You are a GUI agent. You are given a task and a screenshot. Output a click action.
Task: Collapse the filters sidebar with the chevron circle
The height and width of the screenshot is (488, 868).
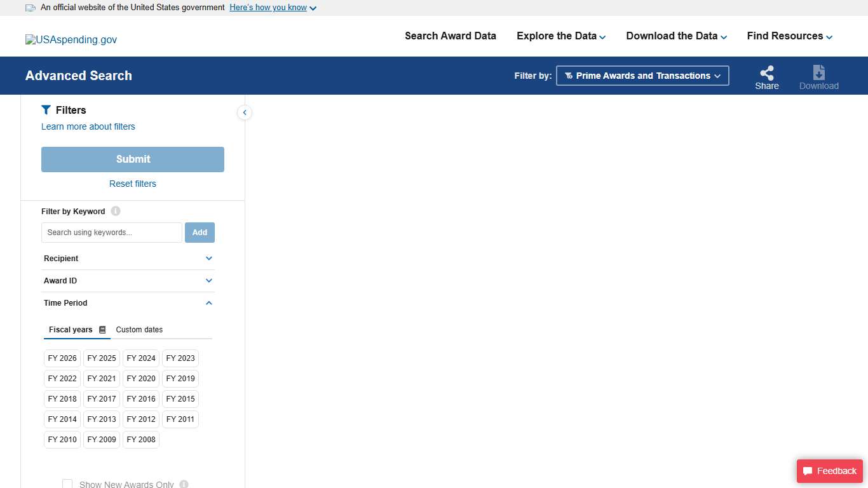coord(245,112)
